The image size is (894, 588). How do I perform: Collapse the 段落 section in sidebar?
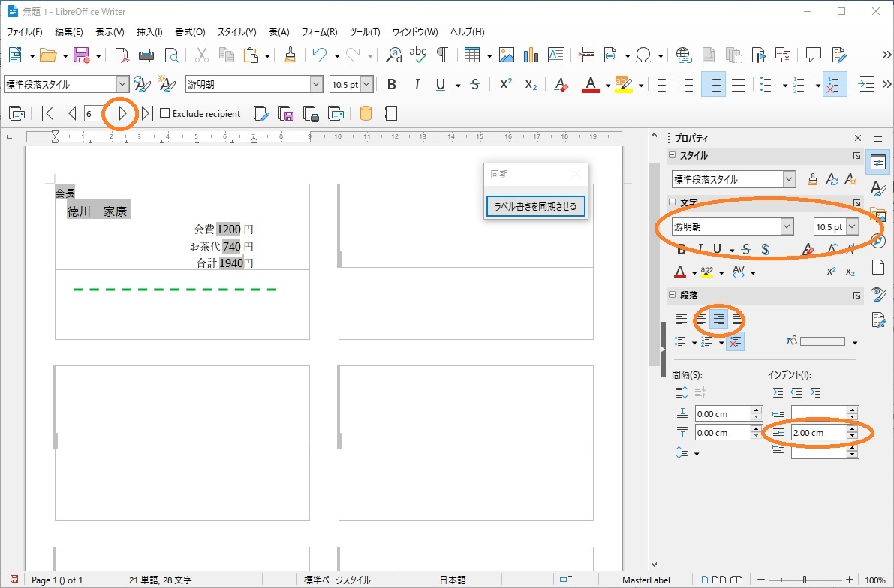tap(673, 295)
